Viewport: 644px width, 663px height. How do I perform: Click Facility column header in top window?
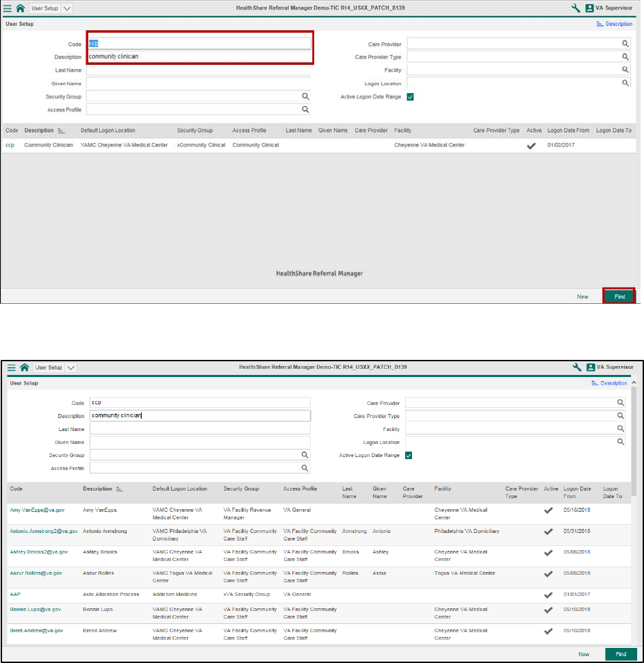pos(402,131)
